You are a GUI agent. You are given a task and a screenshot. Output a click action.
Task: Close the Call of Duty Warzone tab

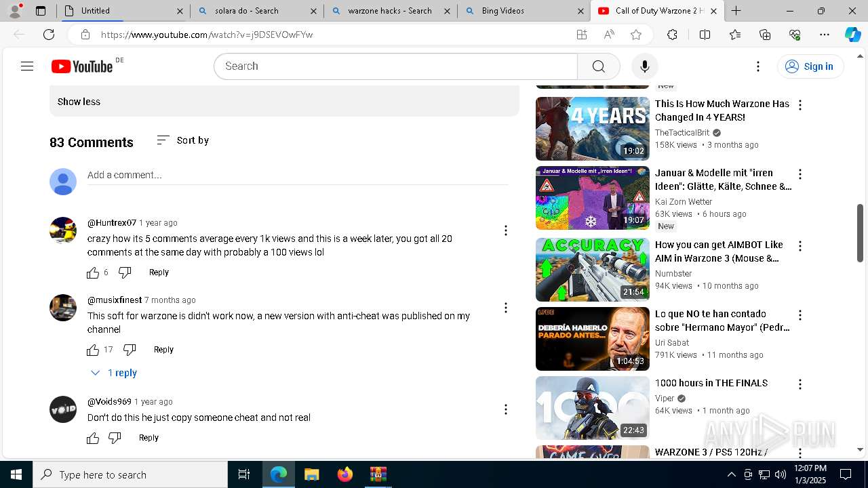[x=713, y=11]
